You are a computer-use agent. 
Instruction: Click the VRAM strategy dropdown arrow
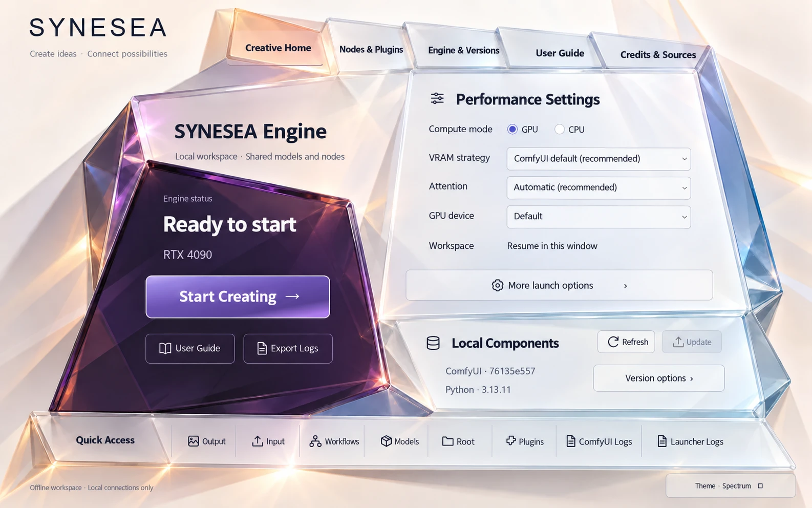point(684,159)
